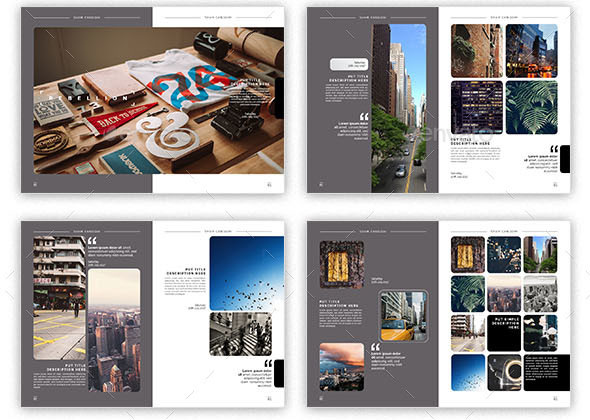The image size is (590, 420).
Task: Select the lorem quote text right of the sunset photo
Action: (x=387, y=361)
